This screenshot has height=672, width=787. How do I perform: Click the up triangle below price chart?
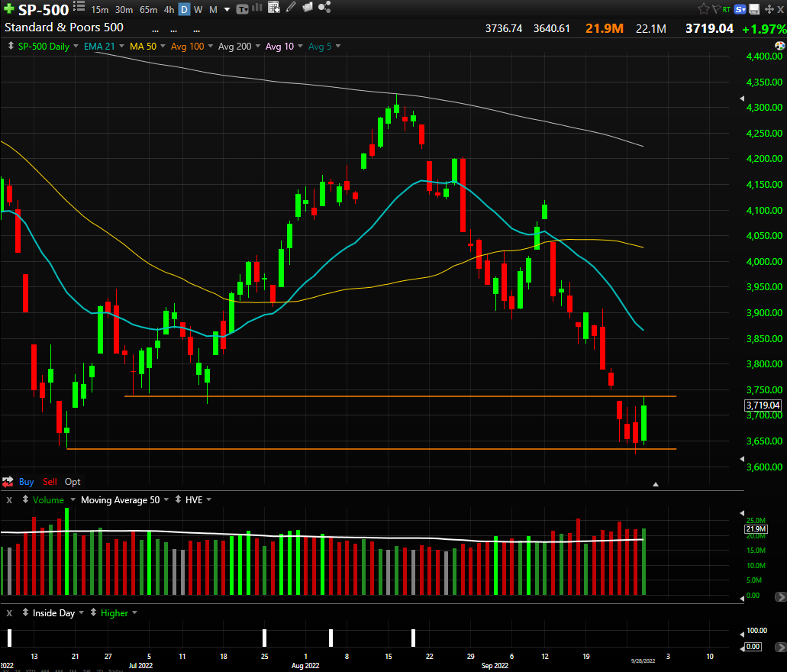click(x=656, y=484)
